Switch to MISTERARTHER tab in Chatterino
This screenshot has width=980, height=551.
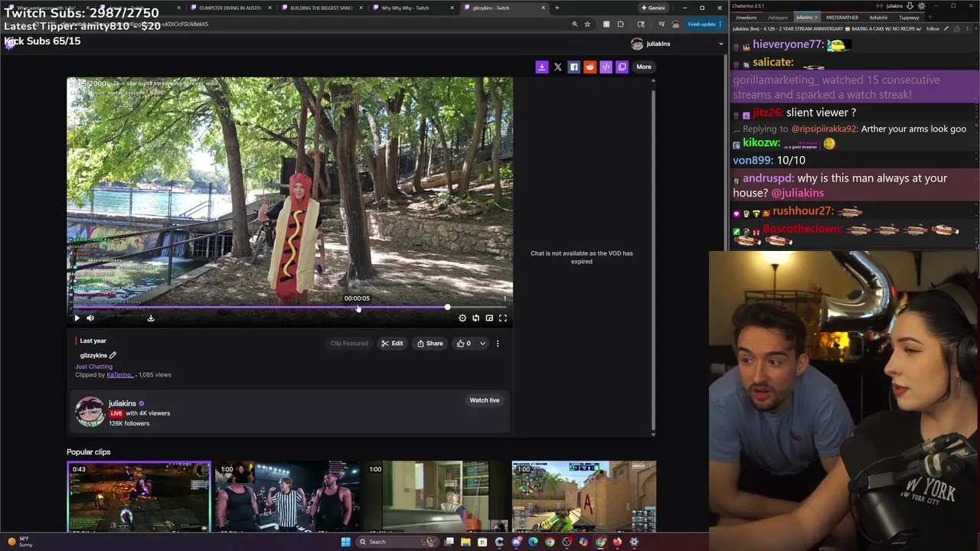(x=841, y=18)
